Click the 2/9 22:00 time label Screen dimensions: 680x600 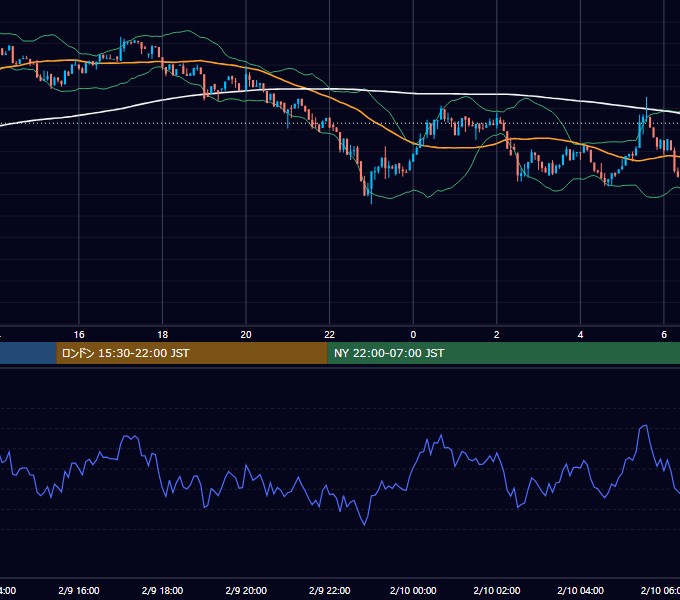click(x=330, y=590)
